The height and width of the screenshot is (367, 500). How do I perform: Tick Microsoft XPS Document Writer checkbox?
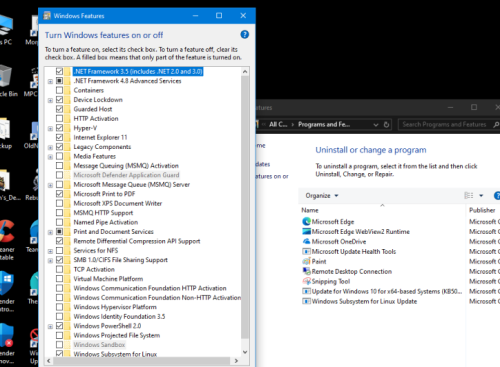pos(59,203)
